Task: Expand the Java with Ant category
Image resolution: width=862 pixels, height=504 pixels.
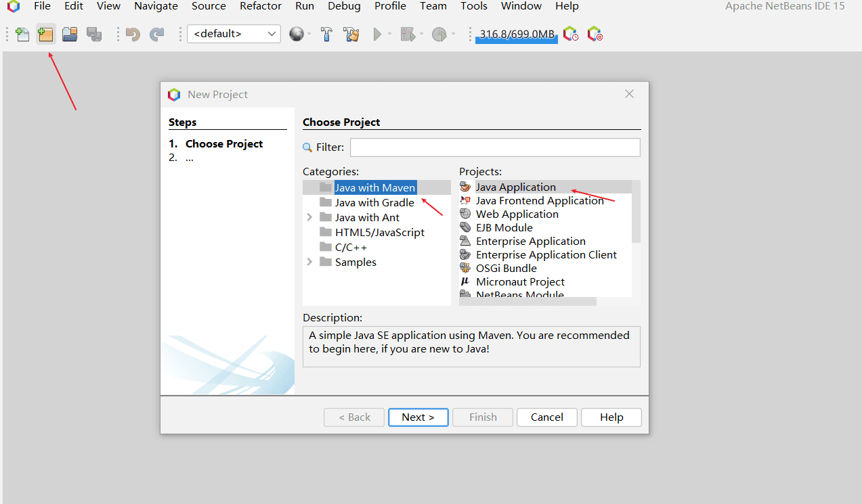Action: click(x=309, y=217)
